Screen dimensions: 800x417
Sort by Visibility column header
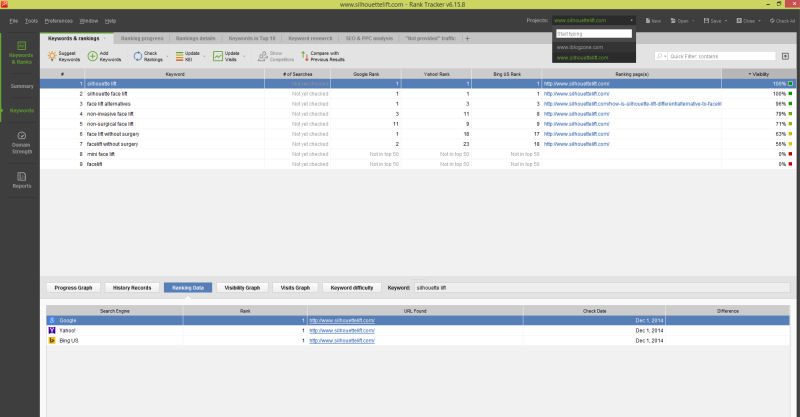point(759,74)
